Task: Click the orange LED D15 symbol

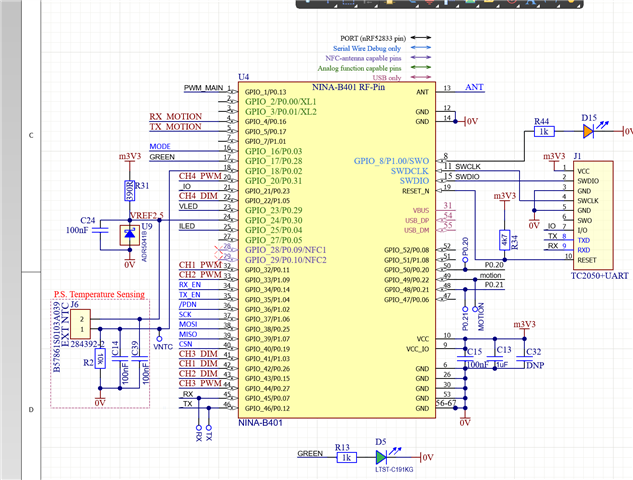Action: click(x=588, y=131)
